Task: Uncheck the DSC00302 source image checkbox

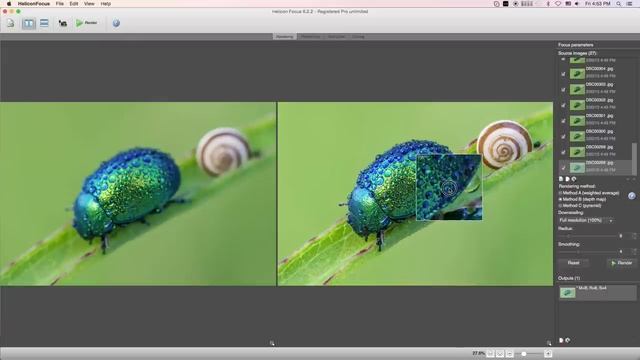Action: click(563, 105)
